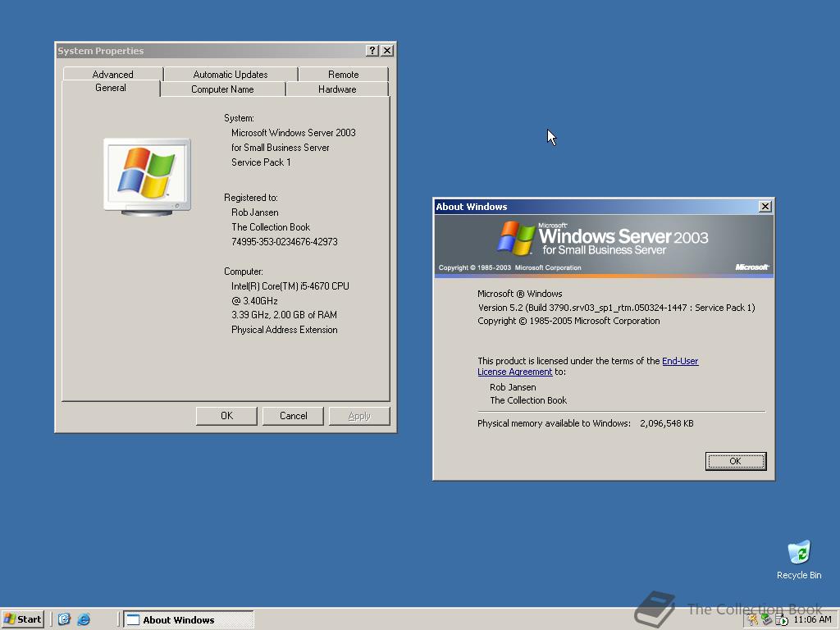Click 'The Collection Book' in About Windows

pos(528,400)
